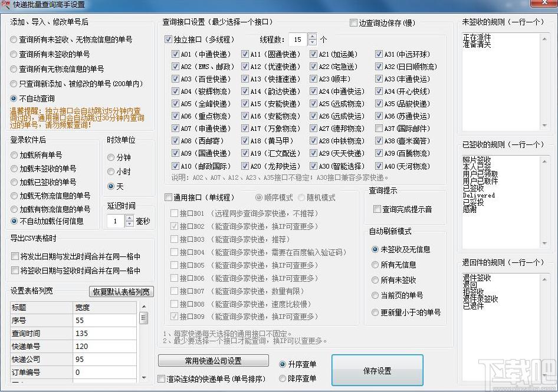The height and width of the screenshot is (392, 558).
Task: Pick 所有未签收 auto-refresh mode
Action: 375,280
